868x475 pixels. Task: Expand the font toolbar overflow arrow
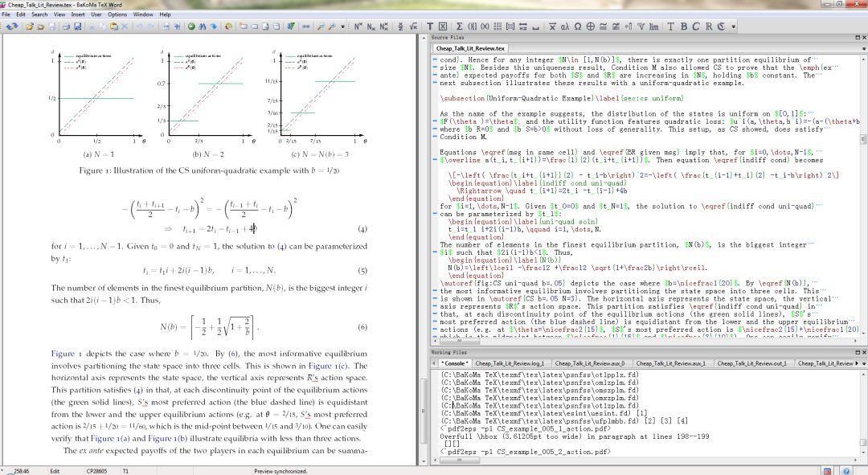[734, 27]
